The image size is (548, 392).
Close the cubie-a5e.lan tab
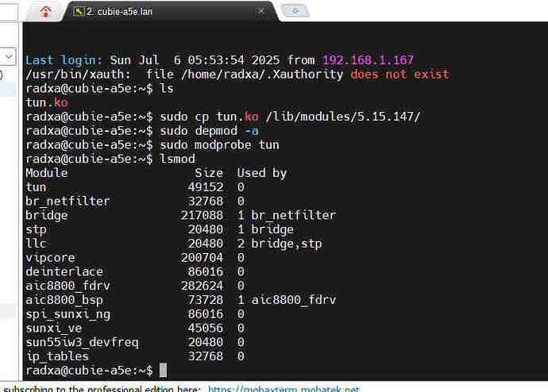tap(261, 11)
